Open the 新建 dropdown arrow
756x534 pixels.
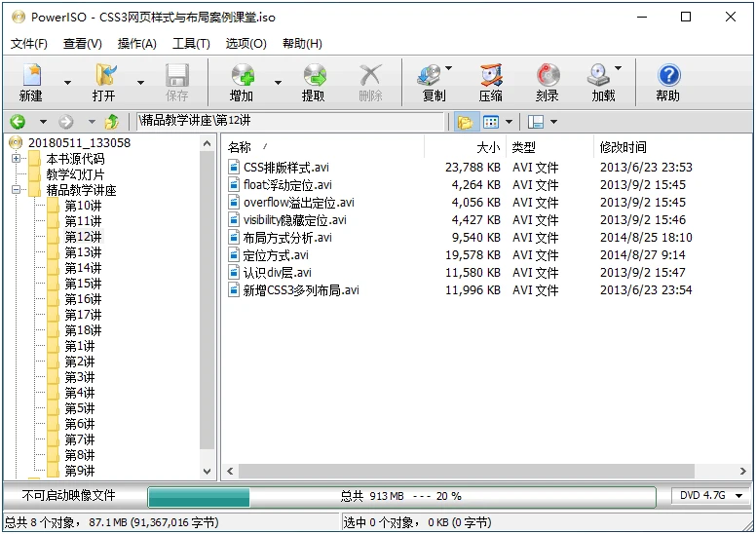click(67, 83)
